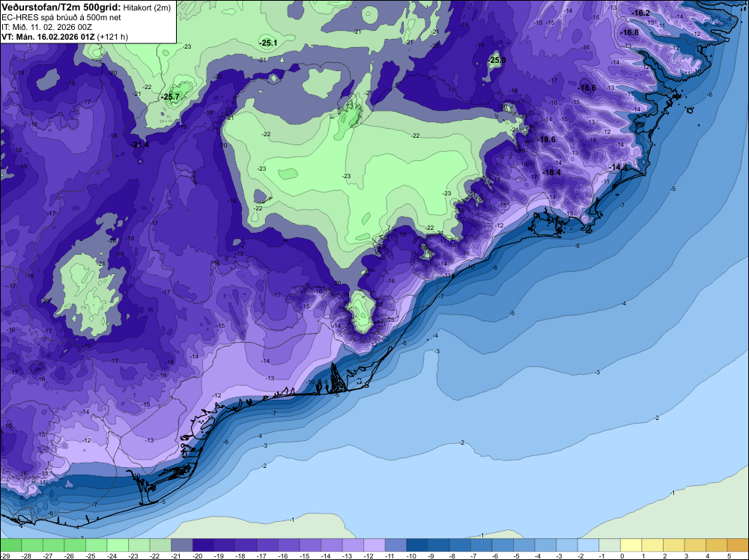Click the line 'EC-HRES spá brúuð á 500m net'
The image size is (749, 560).
61,17
